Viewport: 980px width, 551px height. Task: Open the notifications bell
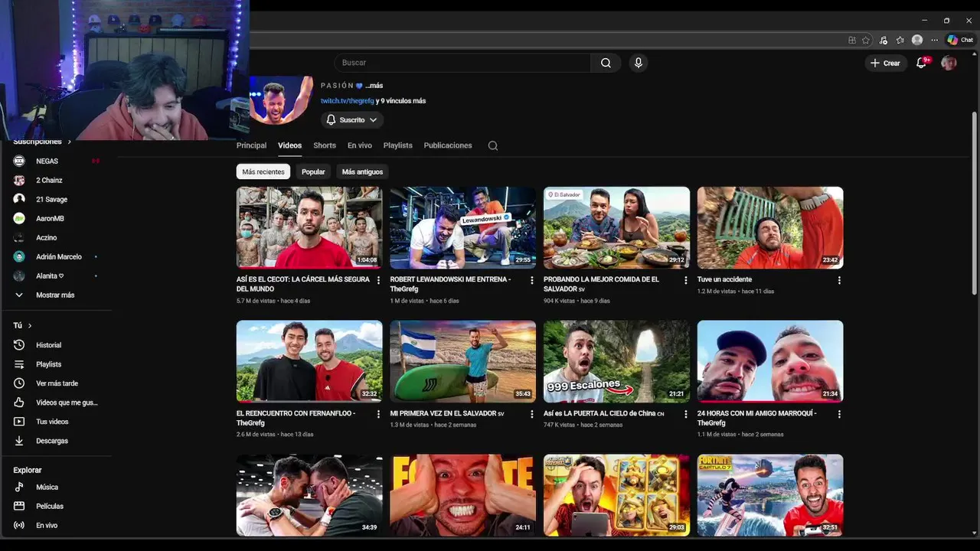[922, 63]
